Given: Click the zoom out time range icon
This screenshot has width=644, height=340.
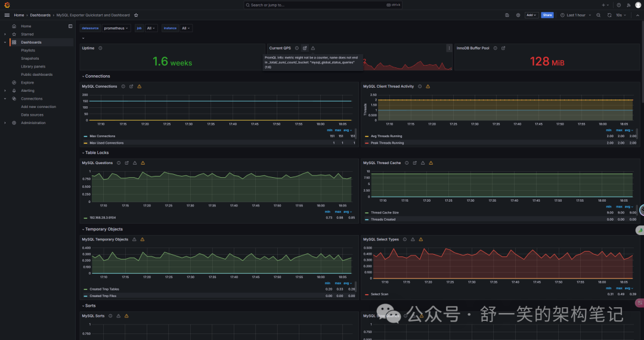Looking at the screenshot, I should coord(599,15).
